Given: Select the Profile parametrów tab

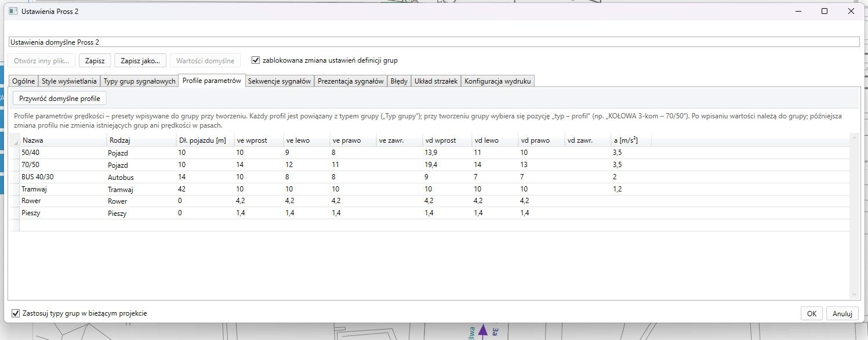Looking at the screenshot, I should tap(212, 81).
